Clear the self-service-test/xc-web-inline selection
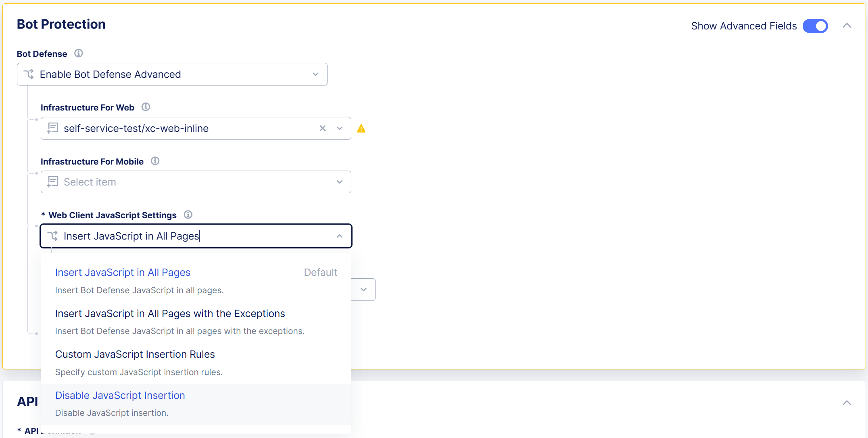 pyautogui.click(x=322, y=128)
